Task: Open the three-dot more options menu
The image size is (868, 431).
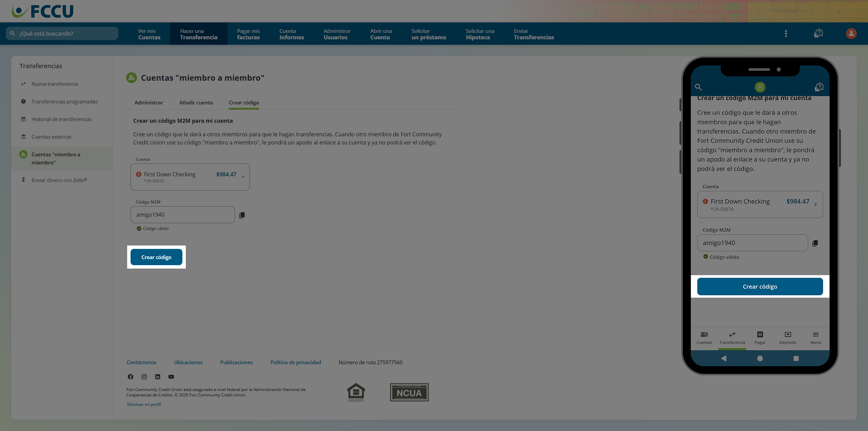Action: tap(786, 34)
